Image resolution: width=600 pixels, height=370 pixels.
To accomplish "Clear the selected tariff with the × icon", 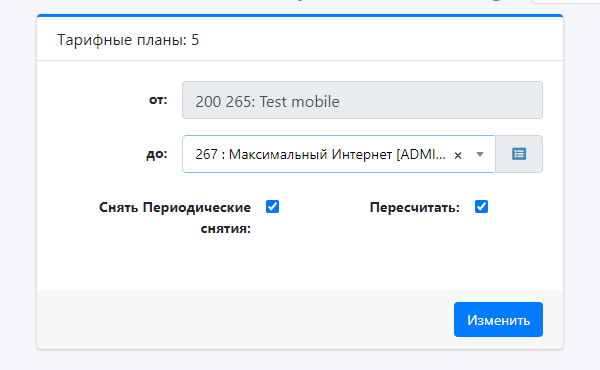I will pyautogui.click(x=458, y=155).
